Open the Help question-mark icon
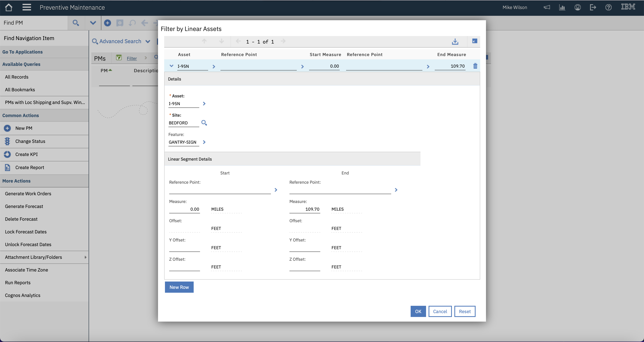Image resolution: width=644 pixels, height=342 pixels. pyautogui.click(x=608, y=7)
